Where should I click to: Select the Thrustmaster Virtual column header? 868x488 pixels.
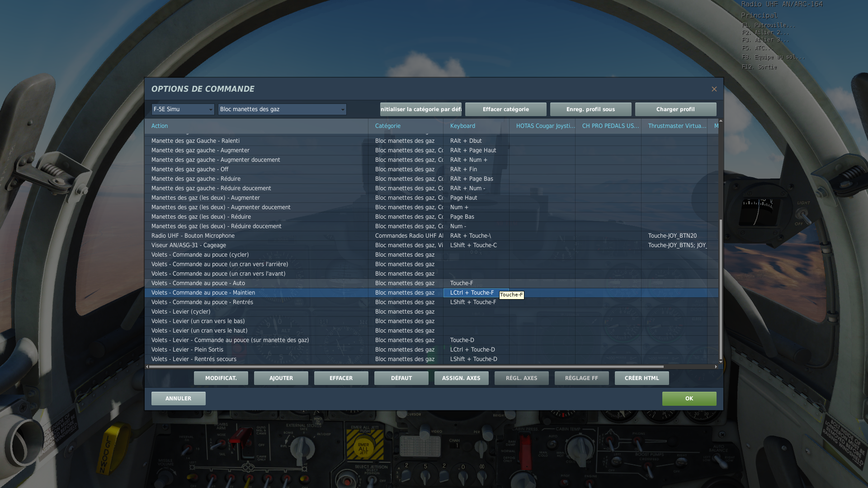pos(674,126)
